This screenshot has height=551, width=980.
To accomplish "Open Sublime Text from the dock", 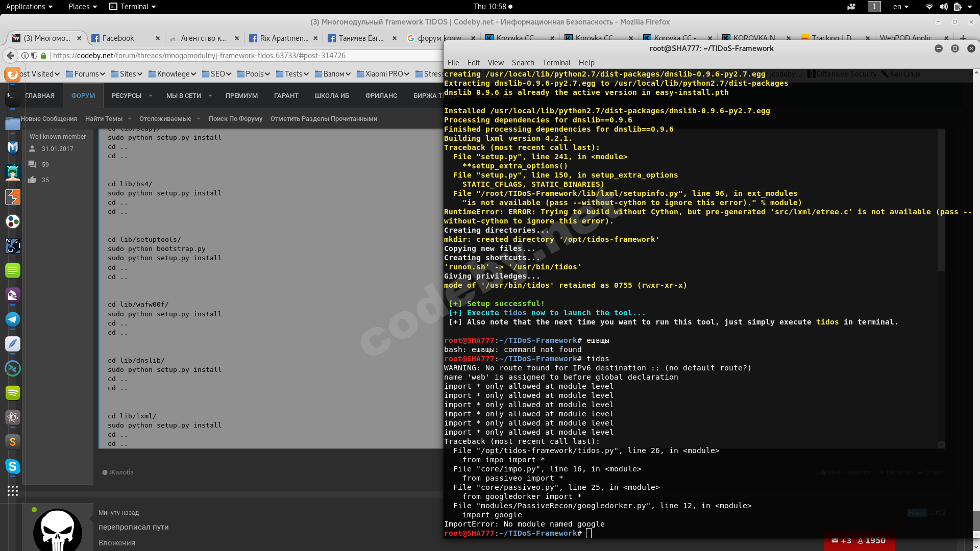I will click(x=13, y=442).
